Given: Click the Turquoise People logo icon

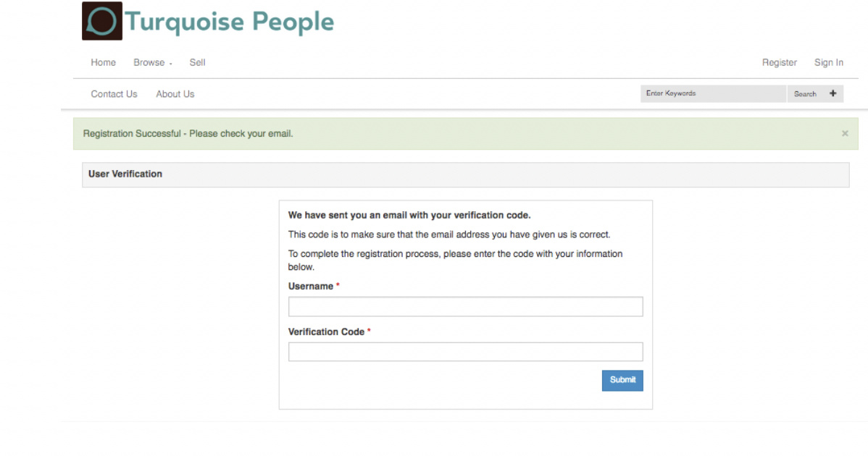Looking at the screenshot, I should pyautogui.click(x=102, y=21).
